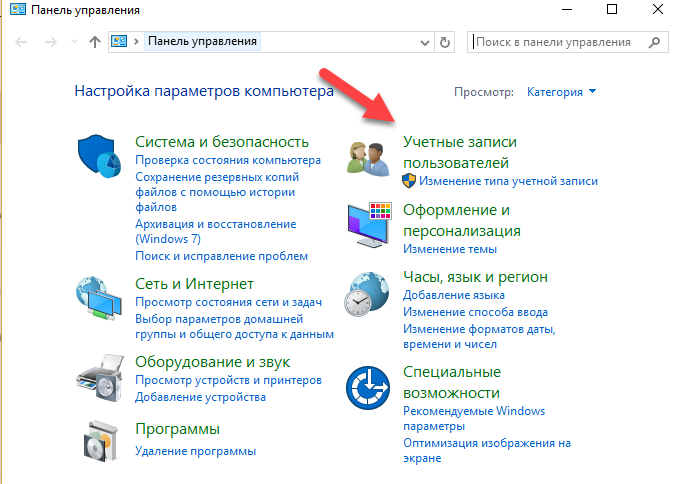Screen dimensions: 679x484
Task: Go up one level with up arrow
Action: [x=95, y=42]
